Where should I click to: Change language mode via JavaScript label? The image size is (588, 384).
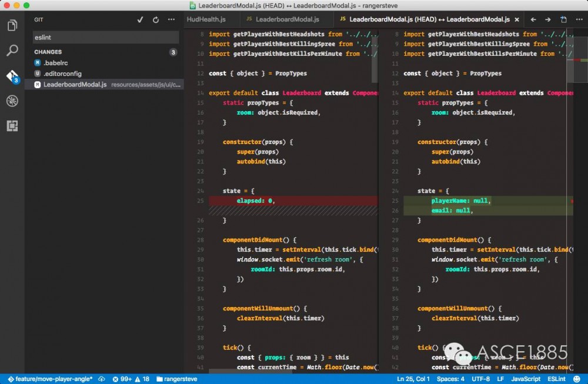(525, 379)
